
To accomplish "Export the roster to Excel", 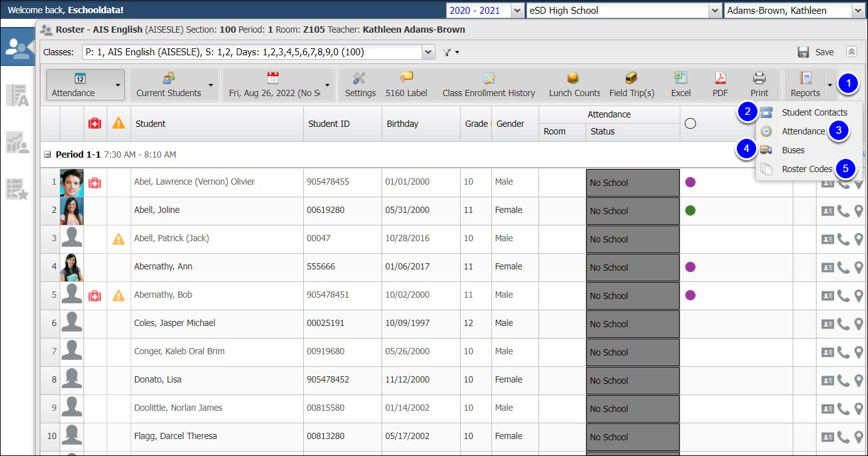I will click(680, 85).
